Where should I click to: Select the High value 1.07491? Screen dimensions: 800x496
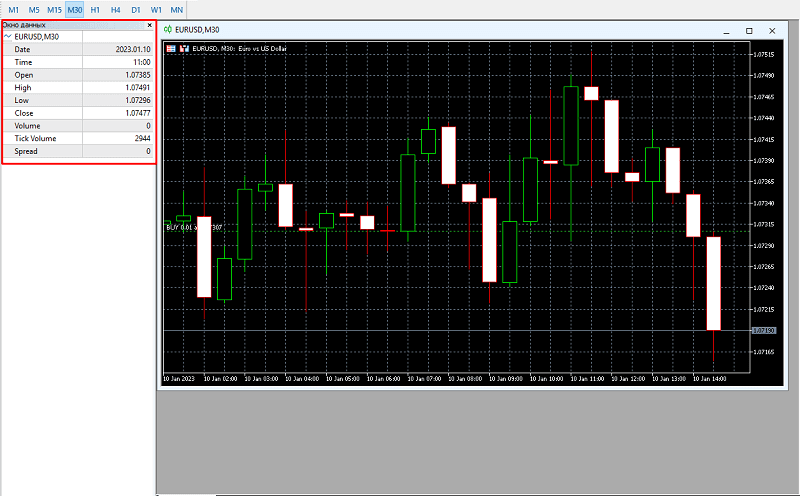(x=138, y=88)
